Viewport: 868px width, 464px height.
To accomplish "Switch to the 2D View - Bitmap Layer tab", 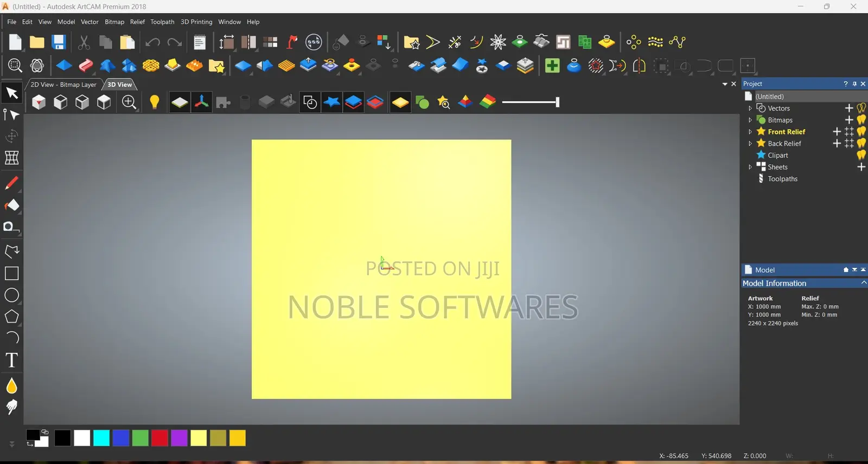I will [63, 85].
